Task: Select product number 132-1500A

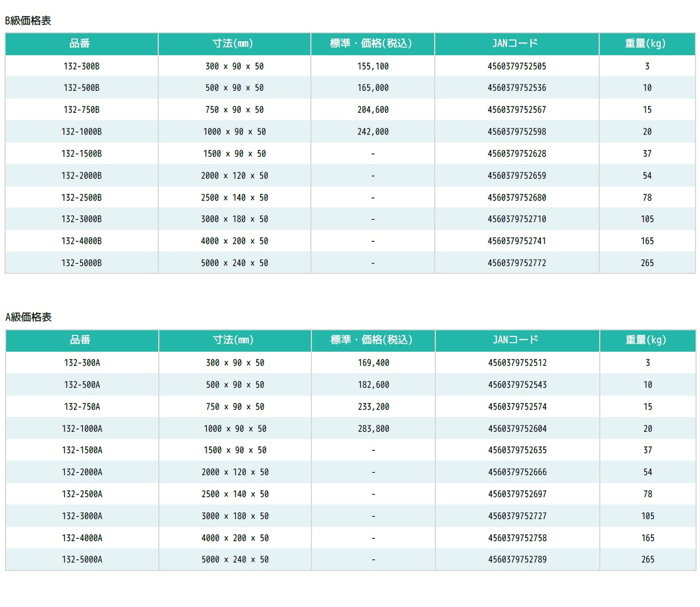Action: pyautogui.click(x=82, y=450)
